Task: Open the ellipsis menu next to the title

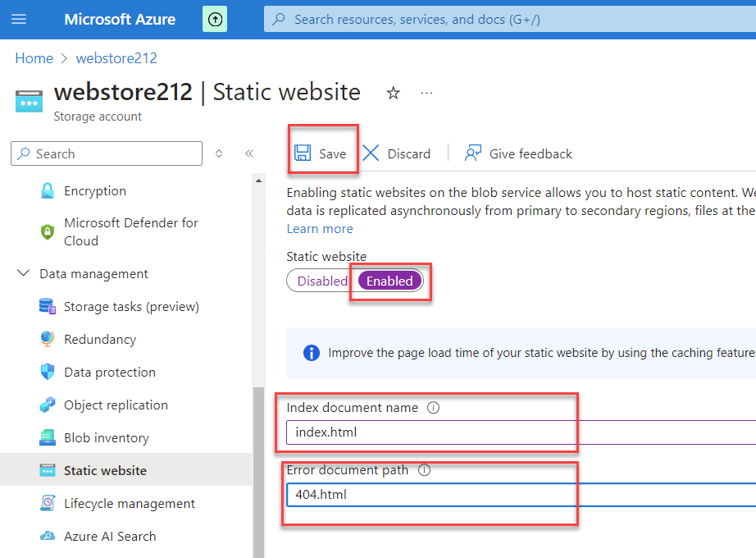Action: pos(426,94)
